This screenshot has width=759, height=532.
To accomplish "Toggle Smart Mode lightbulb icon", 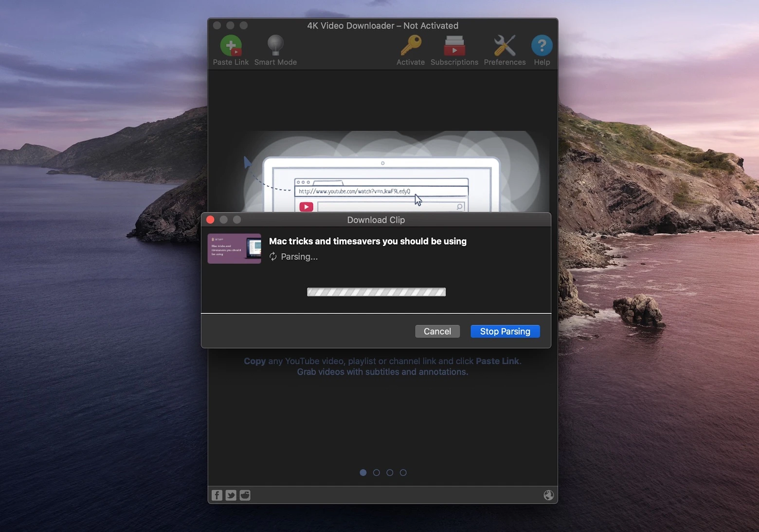I will click(x=275, y=45).
